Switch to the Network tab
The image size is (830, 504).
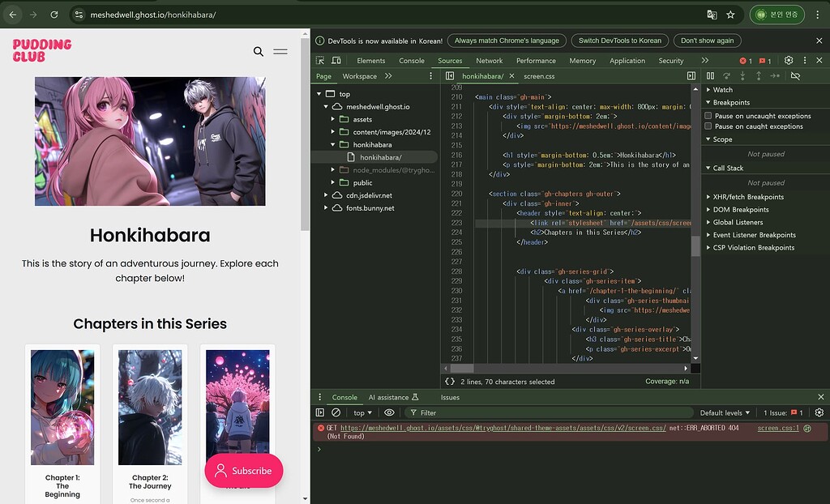click(489, 61)
